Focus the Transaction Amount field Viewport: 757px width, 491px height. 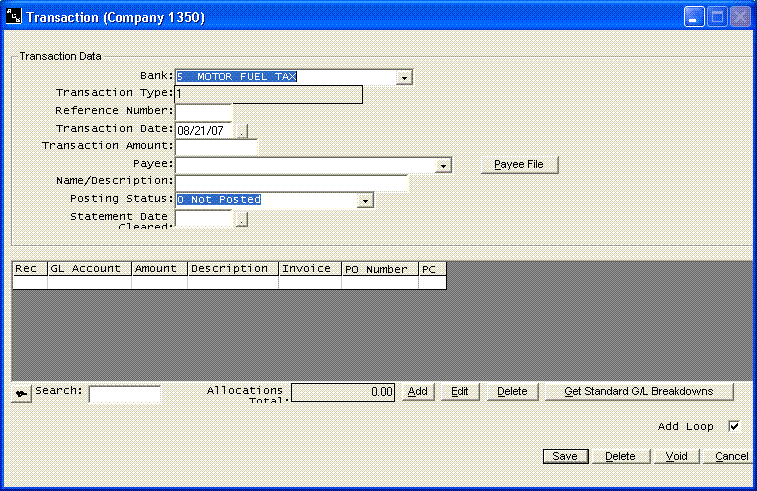(x=217, y=147)
